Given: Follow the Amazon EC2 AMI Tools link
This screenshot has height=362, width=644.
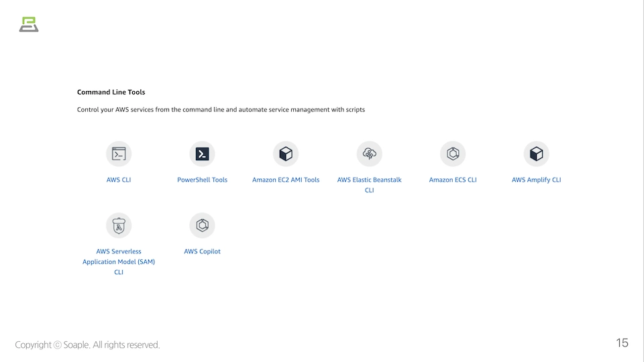Looking at the screenshot, I should (x=286, y=180).
